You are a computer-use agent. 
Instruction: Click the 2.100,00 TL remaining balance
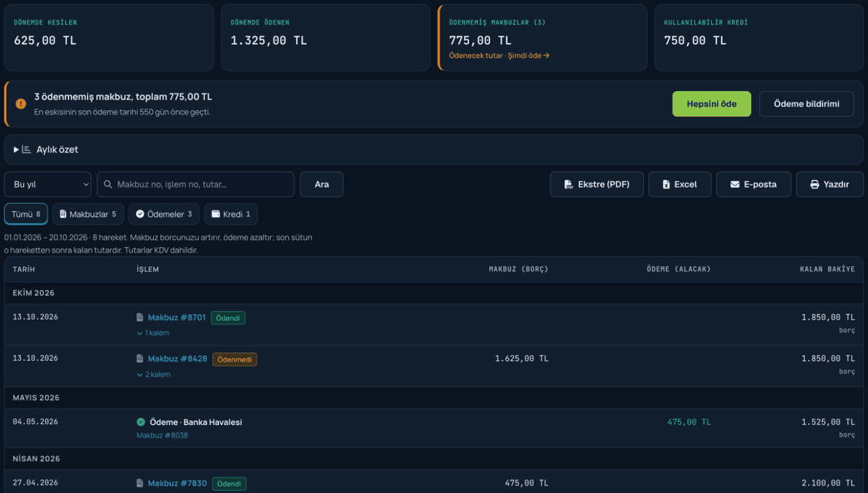coord(828,483)
